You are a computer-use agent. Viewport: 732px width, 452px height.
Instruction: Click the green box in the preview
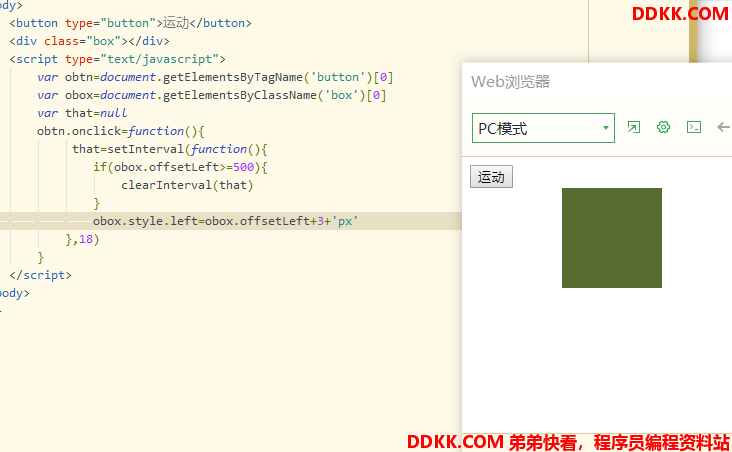coord(612,238)
